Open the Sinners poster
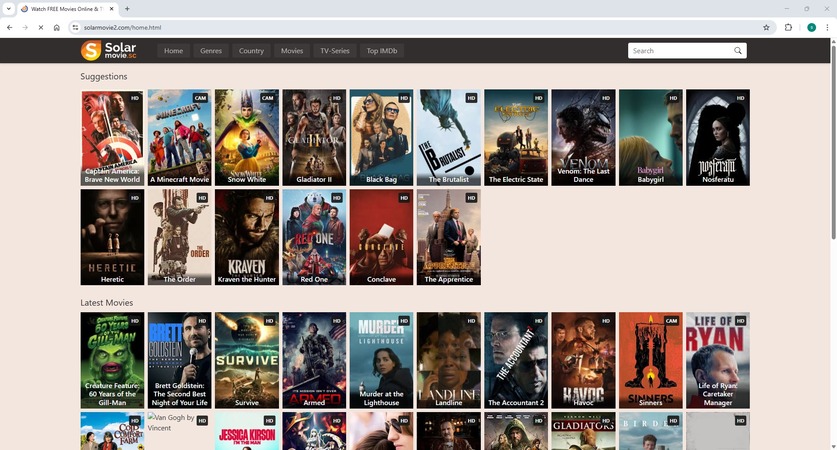 (650, 360)
